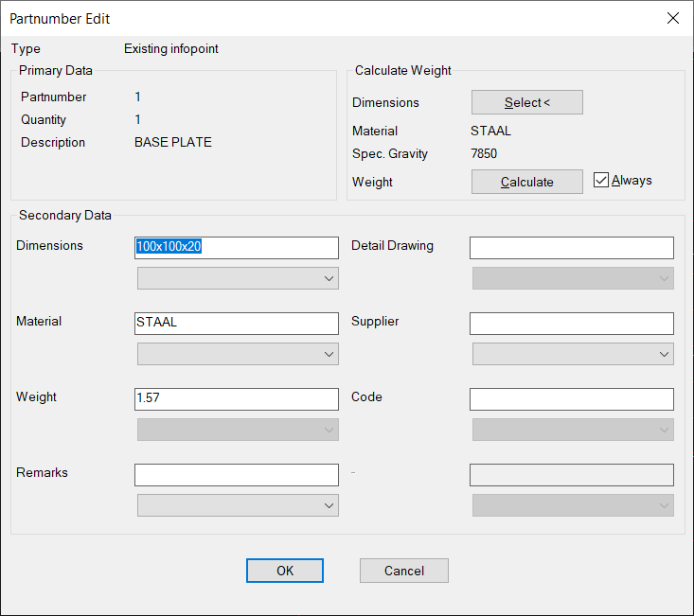Click the Quantity label
Image resolution: width=694 pixels, height=616 pixels.
coord(44,119)
